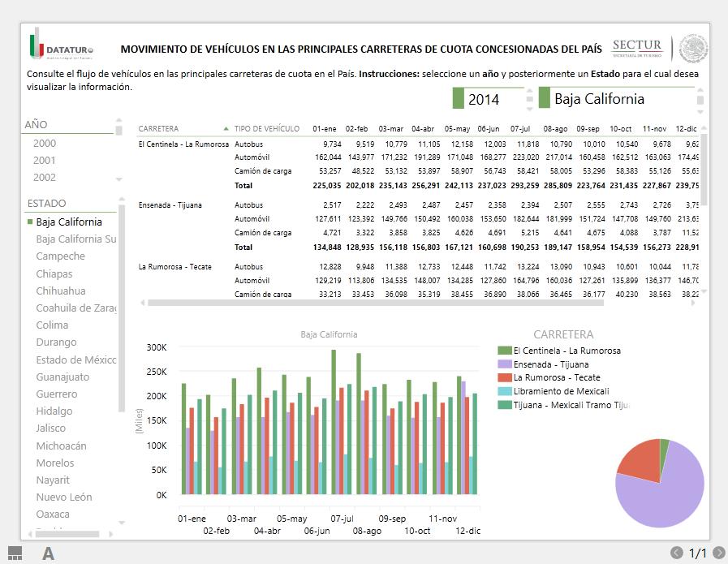
Task: Click down arrow beside Baja California tile
Action: click(700, 106)
